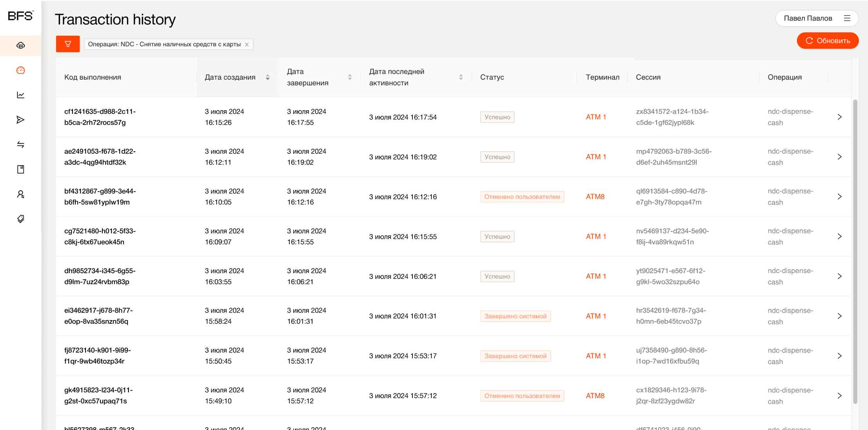Expand the row gk4915823-l234-0j11 with its chevron
868x430 pixels.
839,396
